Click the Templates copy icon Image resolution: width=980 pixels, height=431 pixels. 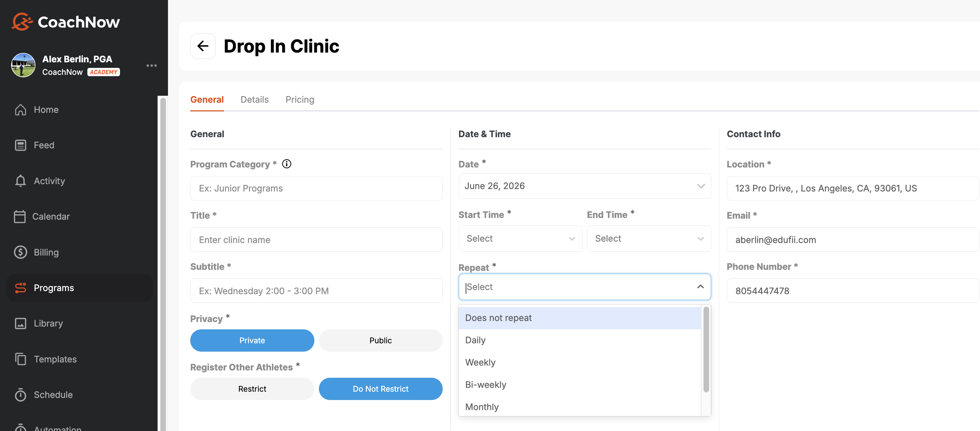(21, 359)
